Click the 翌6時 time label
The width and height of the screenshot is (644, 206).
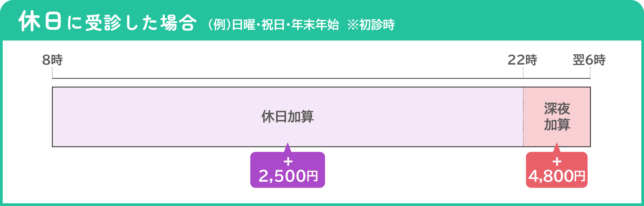pos(589,60)
